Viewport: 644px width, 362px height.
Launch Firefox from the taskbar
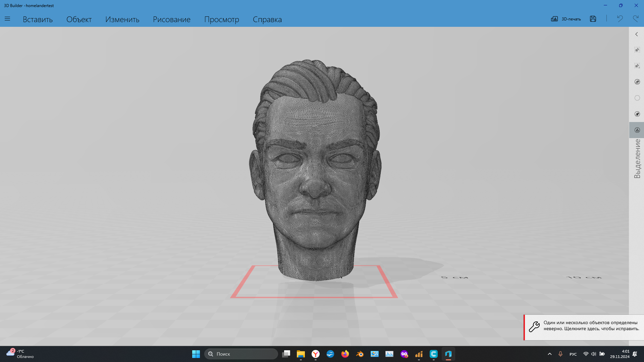coord(345,354)
